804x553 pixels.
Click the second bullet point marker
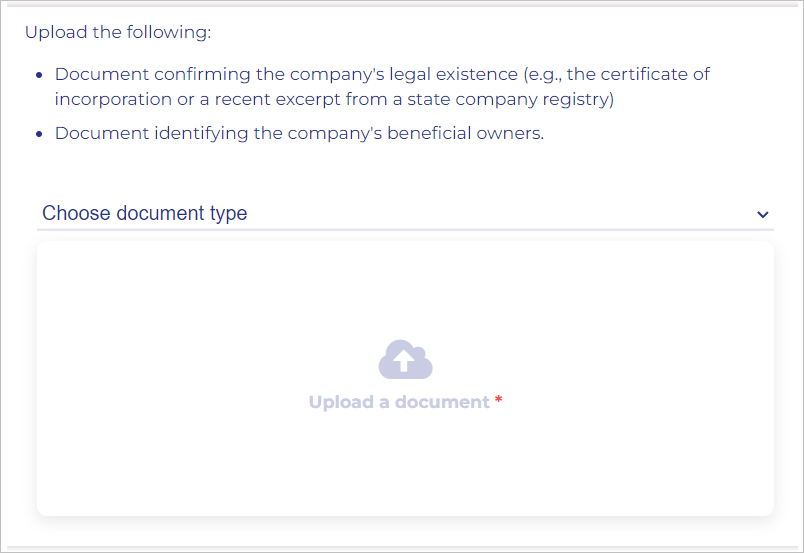click(38, 134)
